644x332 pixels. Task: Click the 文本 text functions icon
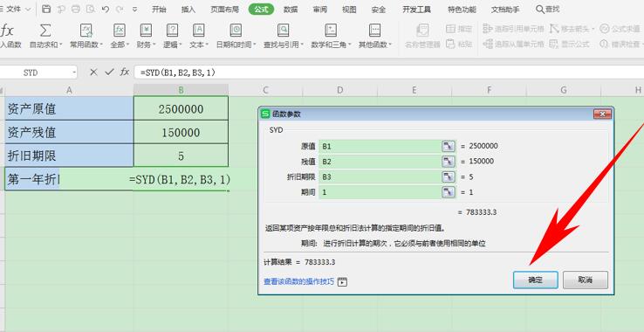tap(199, 31)
